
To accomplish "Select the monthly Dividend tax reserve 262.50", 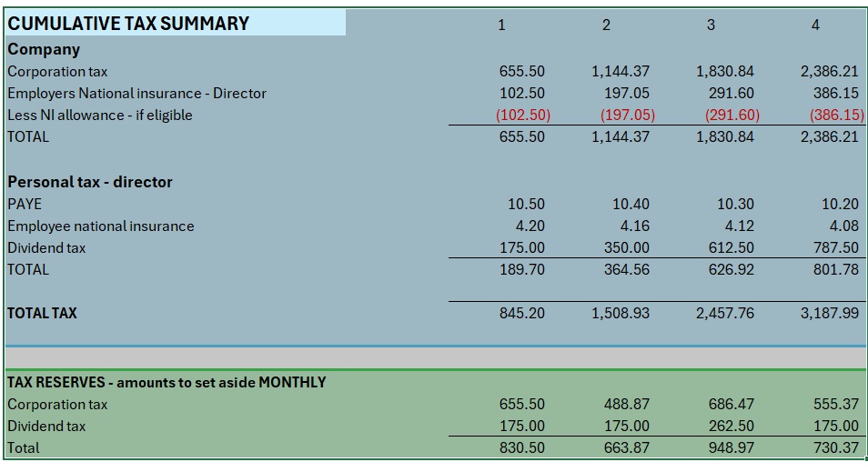I will 732,426.
